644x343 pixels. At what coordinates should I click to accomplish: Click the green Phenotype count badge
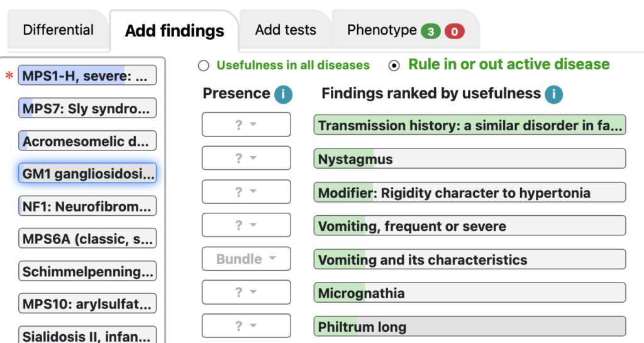point(430,31)
